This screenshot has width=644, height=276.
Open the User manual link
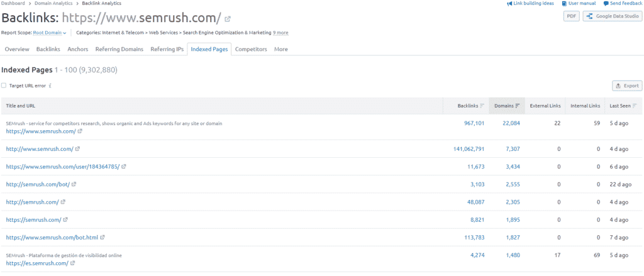click(x=582, y=3)
